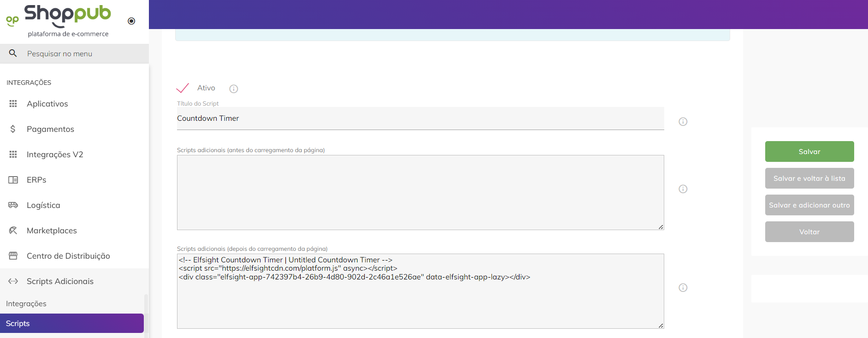Open Integrações submenu item
868x338 pixels.
[x=26, y=303]
